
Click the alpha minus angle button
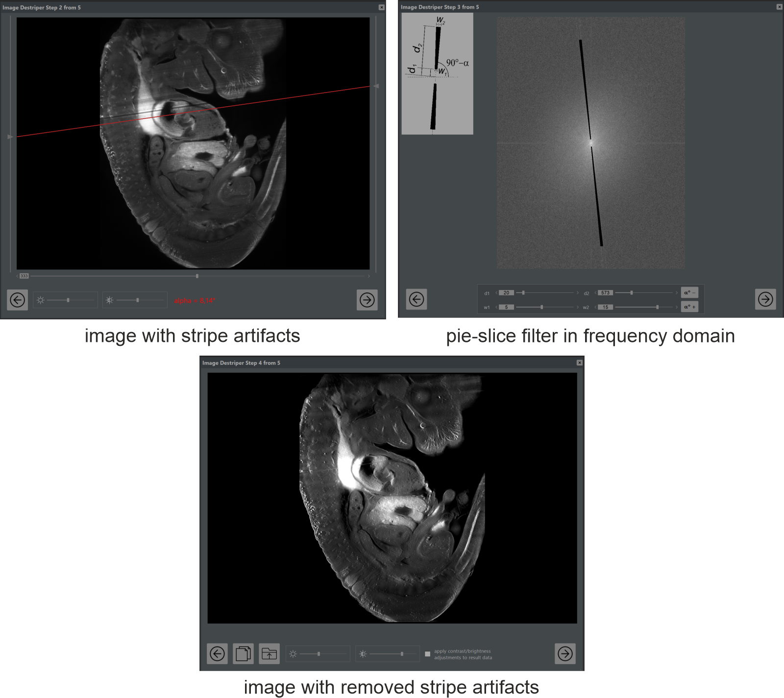[x=689, y=293]
